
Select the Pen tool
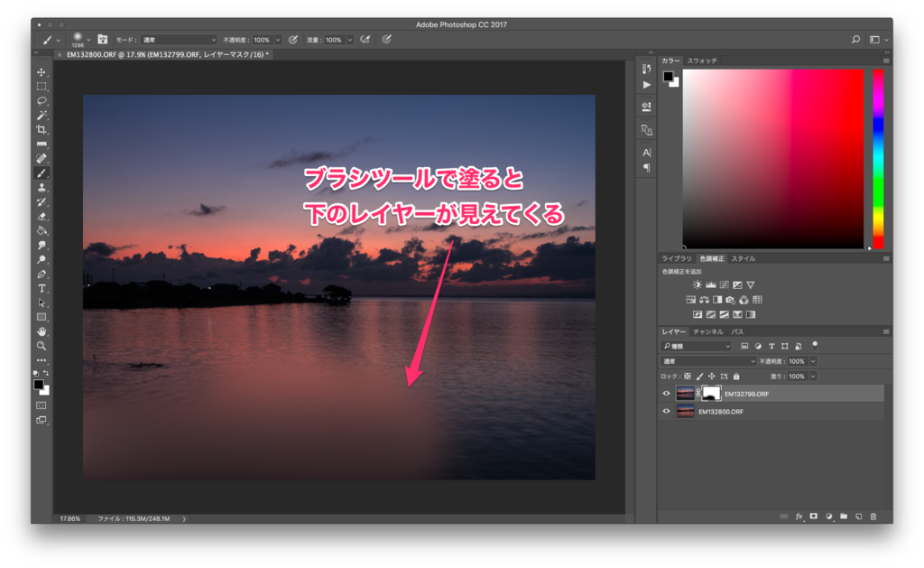42,275
